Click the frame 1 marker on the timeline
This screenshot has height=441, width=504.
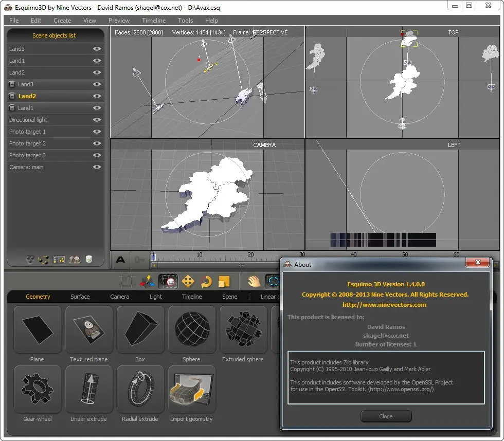click(153, 256)
